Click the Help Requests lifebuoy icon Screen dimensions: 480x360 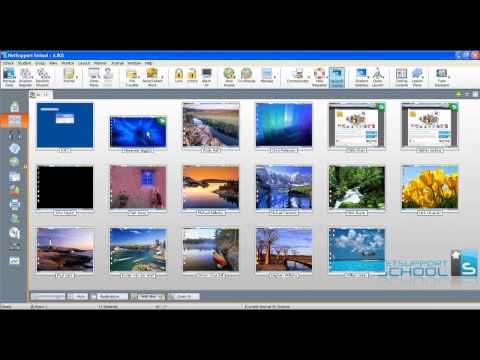coord(319,77)
